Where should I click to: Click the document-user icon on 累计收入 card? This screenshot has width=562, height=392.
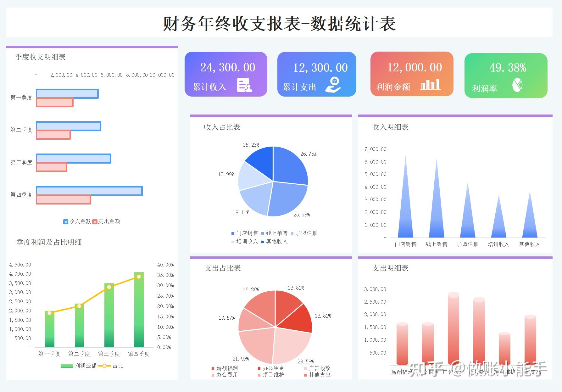(245, 85)
